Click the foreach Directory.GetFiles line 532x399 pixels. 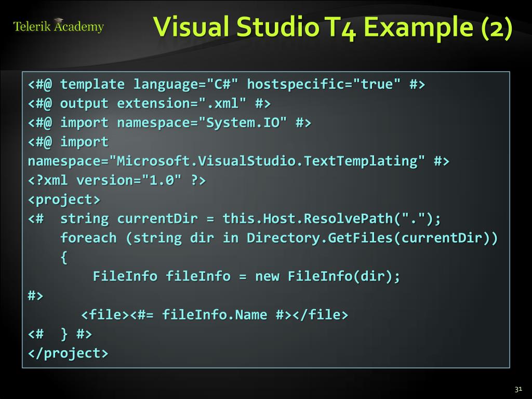pos(279,238)
